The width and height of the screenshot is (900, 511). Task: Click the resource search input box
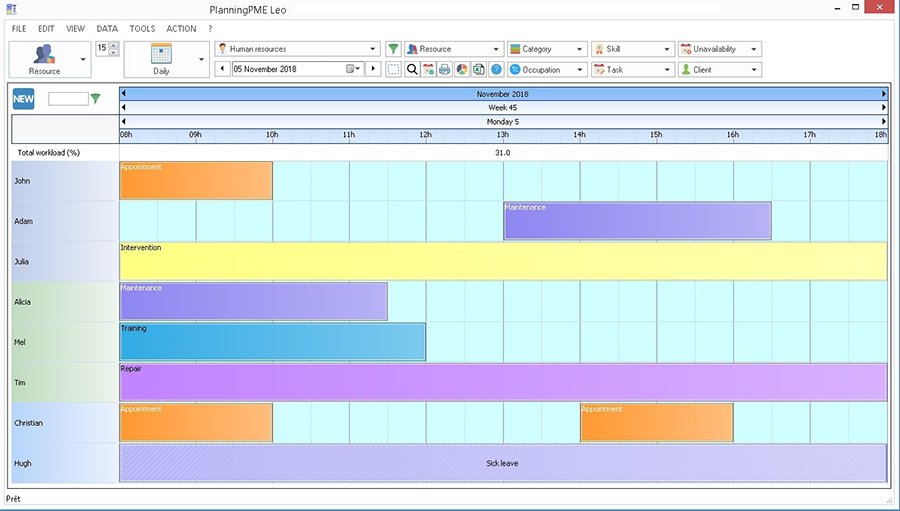[x=68, y=99]
